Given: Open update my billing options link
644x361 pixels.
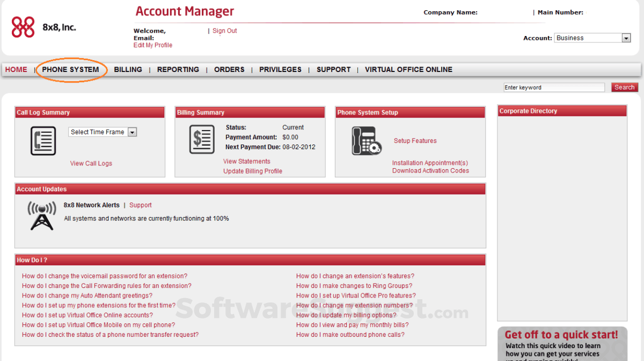Looking at the screenshot, I should 346,315.
